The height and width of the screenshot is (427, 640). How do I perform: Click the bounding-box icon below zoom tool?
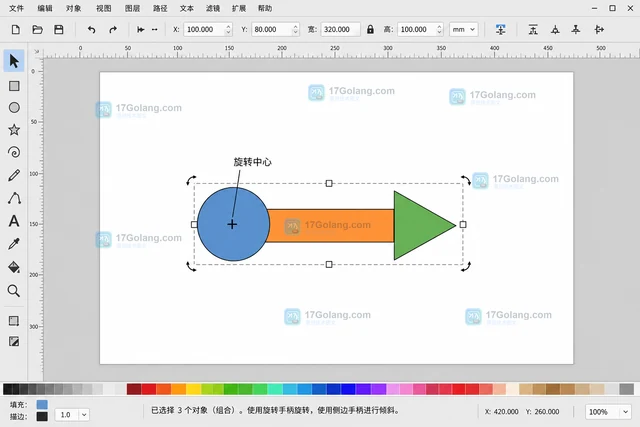point(14,321)
